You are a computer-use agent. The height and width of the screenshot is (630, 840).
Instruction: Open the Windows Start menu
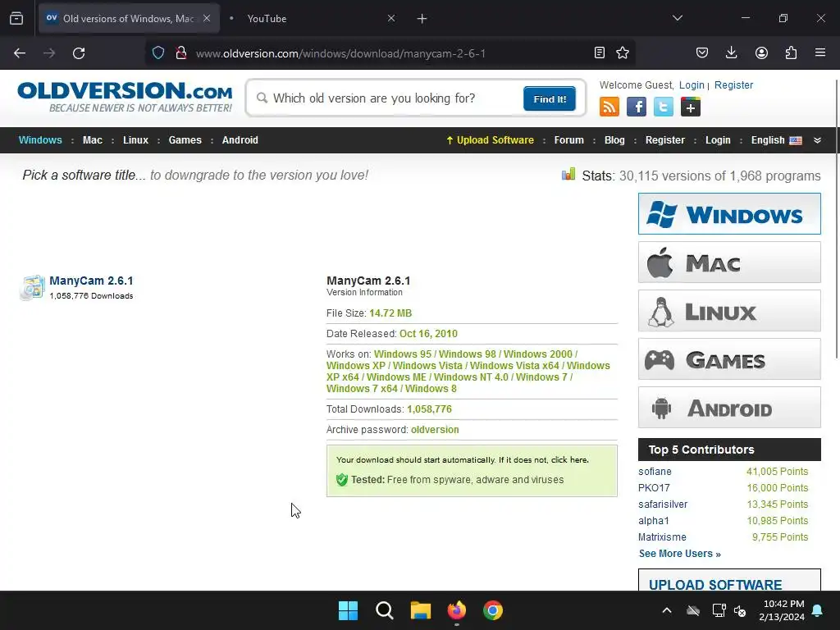click(348, 610)
